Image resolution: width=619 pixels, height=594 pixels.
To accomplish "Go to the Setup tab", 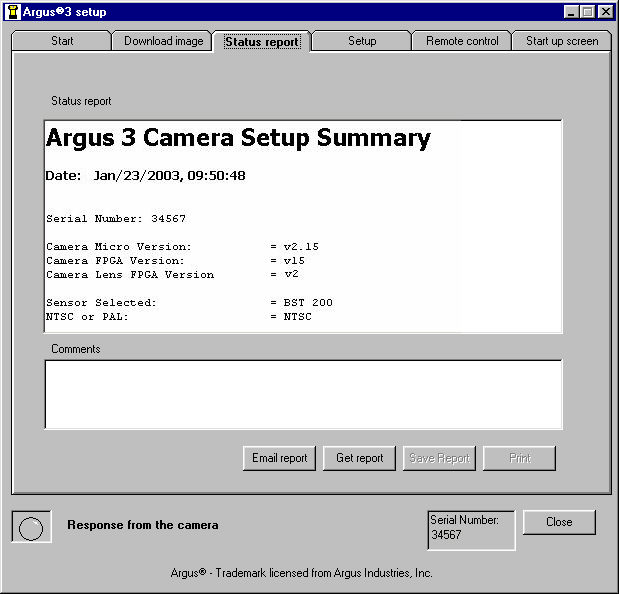I will pos(362,41).
